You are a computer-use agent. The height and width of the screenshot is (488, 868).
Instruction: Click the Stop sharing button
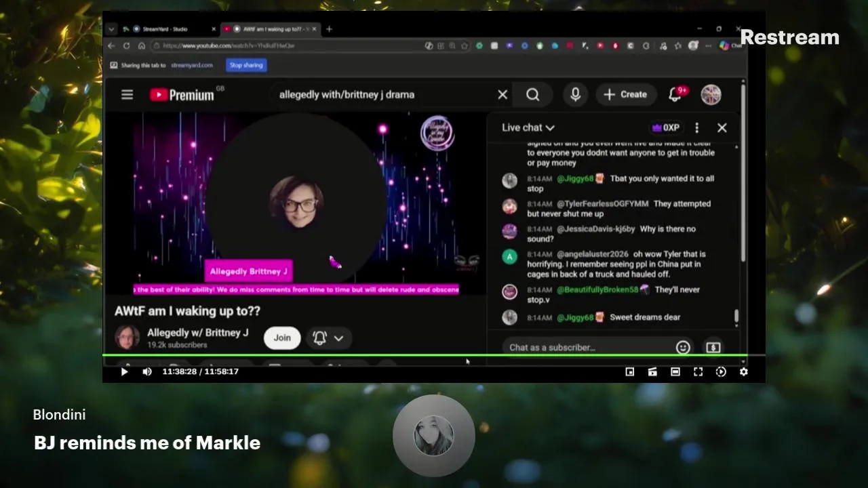[x=245, y=65]
